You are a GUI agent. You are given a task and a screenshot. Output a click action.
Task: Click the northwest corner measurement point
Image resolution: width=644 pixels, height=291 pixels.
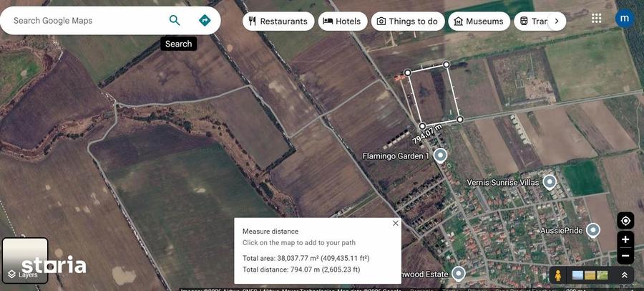click(407, 73)
